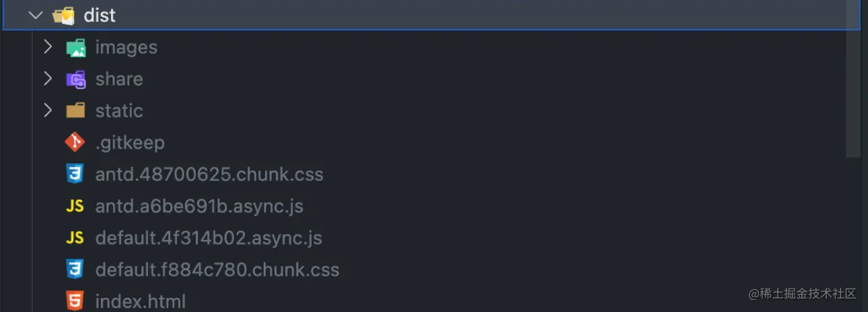Open default.4f314b02.async.js file
868x312 pixels.
(x=209, y=238)
